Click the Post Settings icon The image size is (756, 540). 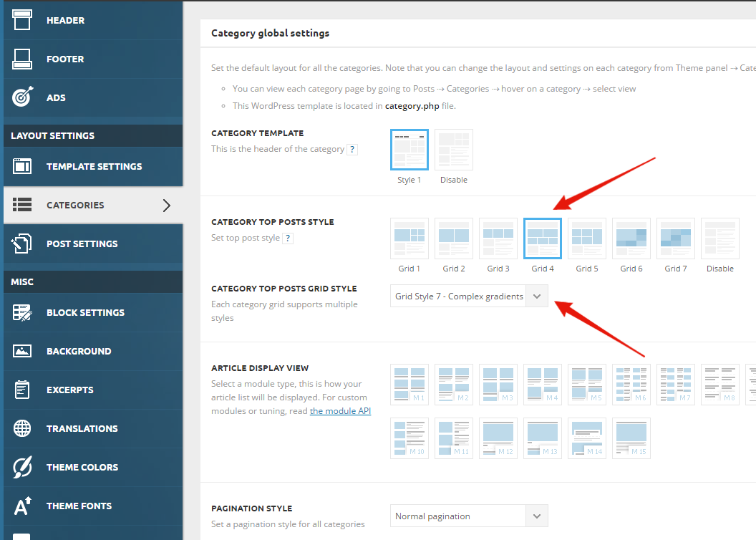click(22, 244)
